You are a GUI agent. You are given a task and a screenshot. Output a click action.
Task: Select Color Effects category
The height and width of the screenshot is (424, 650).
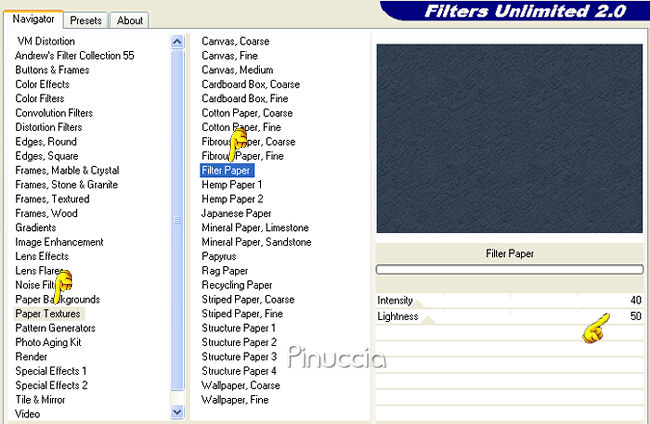coord(42,84)
